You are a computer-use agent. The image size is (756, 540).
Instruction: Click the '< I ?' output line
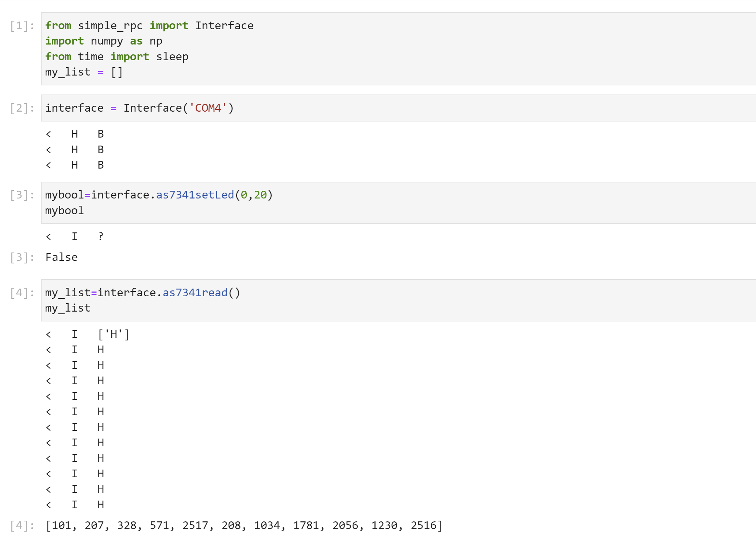click(x=75, y=237)
